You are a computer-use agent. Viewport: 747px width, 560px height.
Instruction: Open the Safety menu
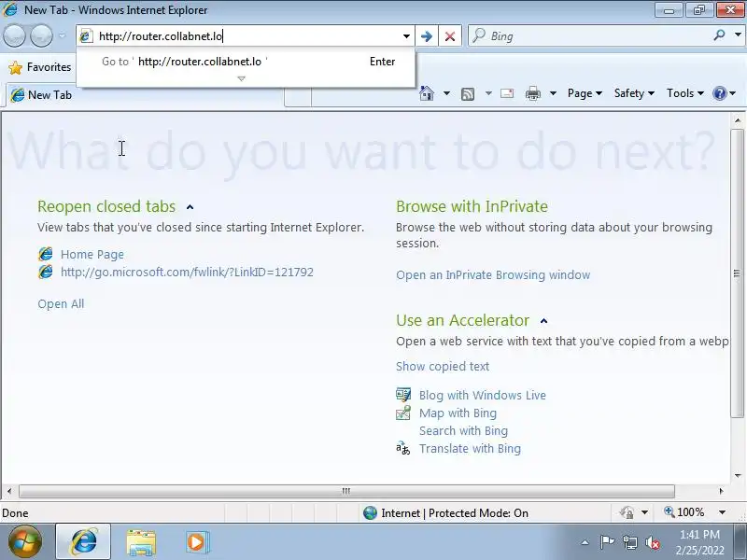pos(634,93)
